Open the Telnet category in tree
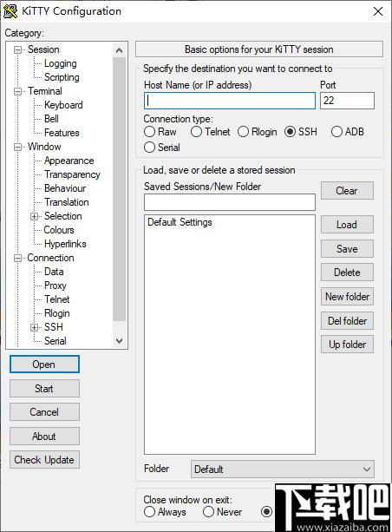392x532 pixels. [57, 300]
